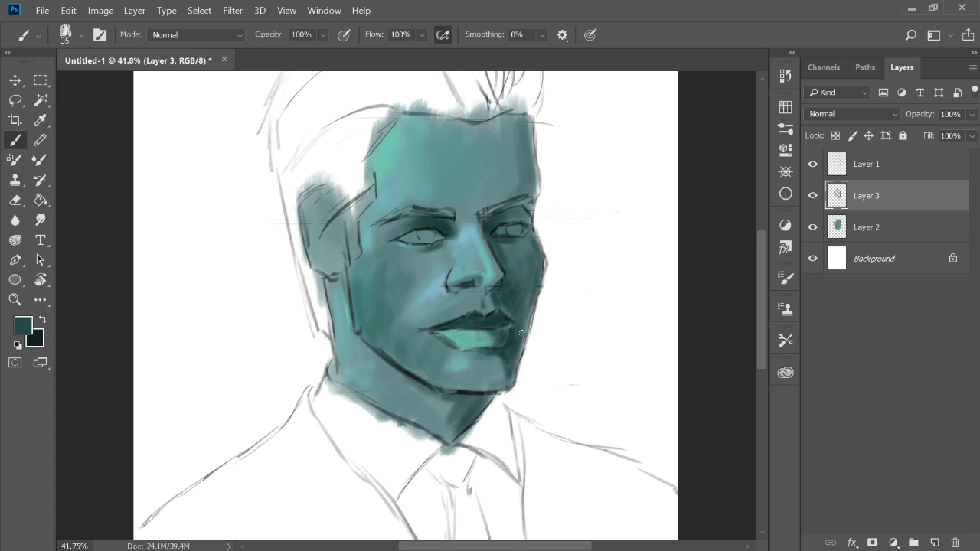Select the Crop tool
This screenshot has height=551, width=980.
coord(15,120)
